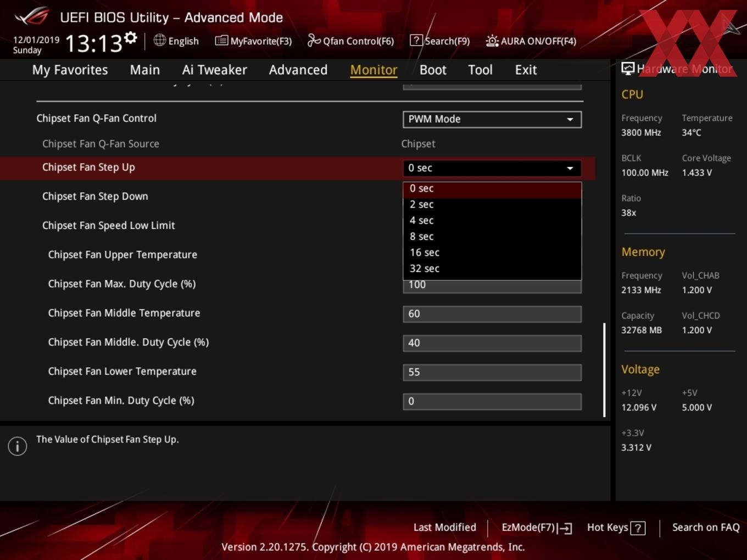Open the Ai Tweaker tab
Viewport: 747px width, 560px height.
[215, 70]
